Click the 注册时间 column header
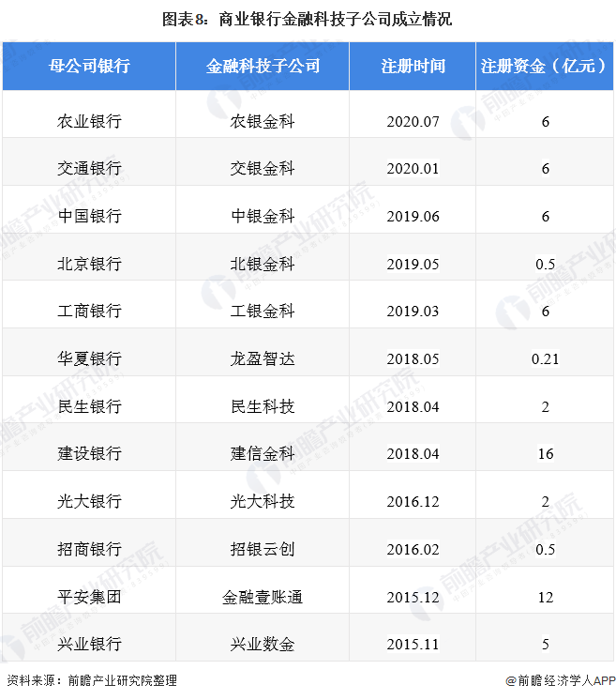The image size is (616, 700). tap(413, 66)
